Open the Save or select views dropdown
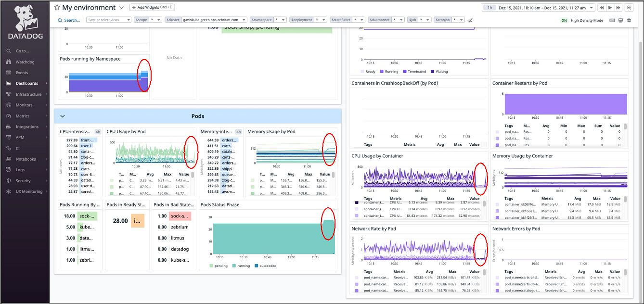The width and height of the screenshot is (644, 304). [x=109, y=20]
